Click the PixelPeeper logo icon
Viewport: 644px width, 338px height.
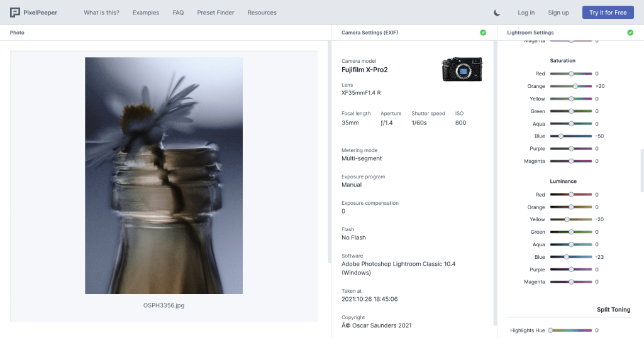(x=15, y=13)
